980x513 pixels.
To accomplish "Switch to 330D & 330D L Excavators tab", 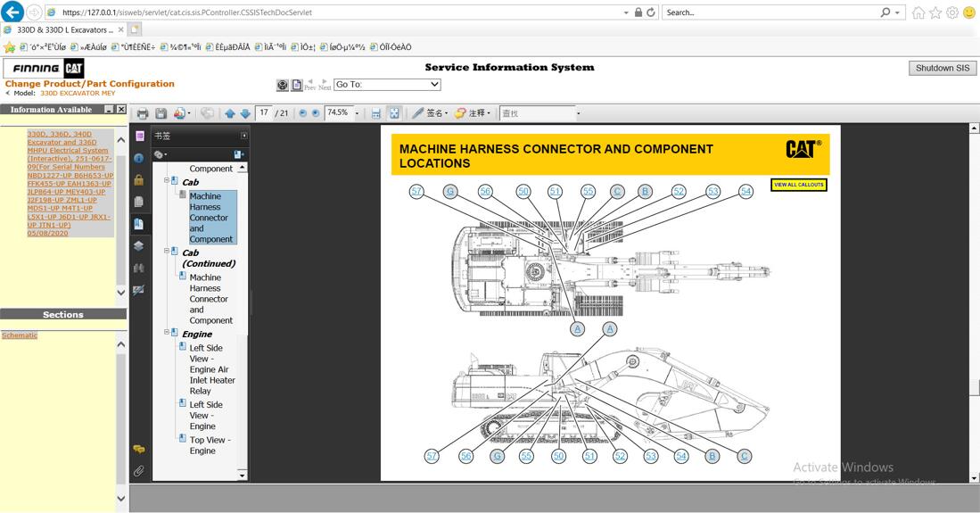I will [x=64, y=29].
